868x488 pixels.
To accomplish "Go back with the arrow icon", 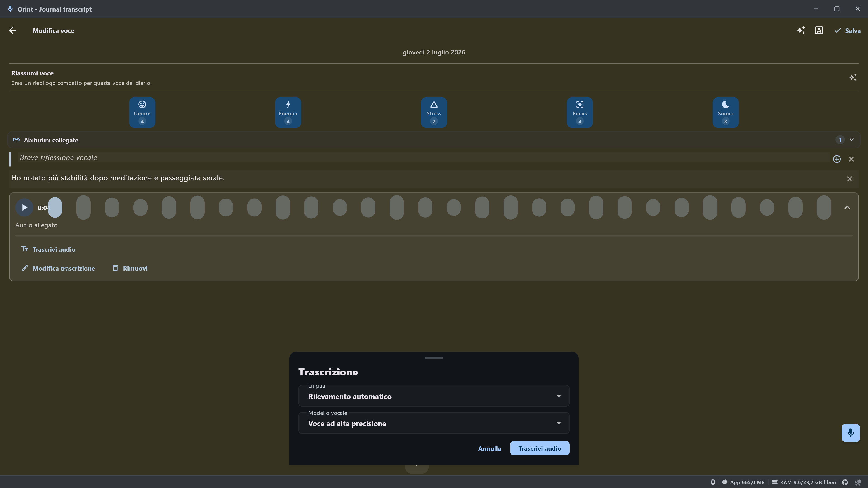I will 13,31.
